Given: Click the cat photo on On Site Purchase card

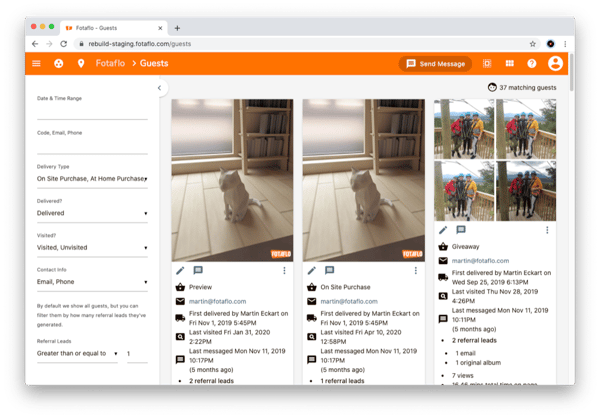Looking at the screenshot, I should point(364,180).
